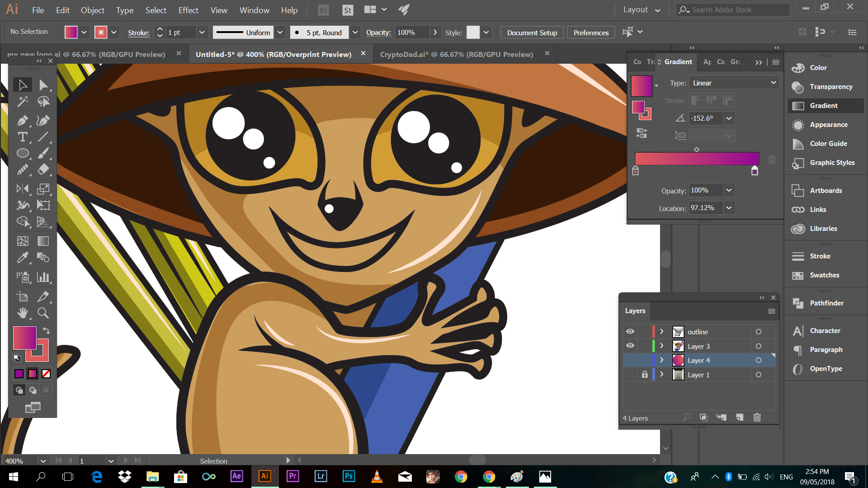Select the Free Transform tool
The height and width of the screenshot is (488, 868).
(x=43, y=205)
